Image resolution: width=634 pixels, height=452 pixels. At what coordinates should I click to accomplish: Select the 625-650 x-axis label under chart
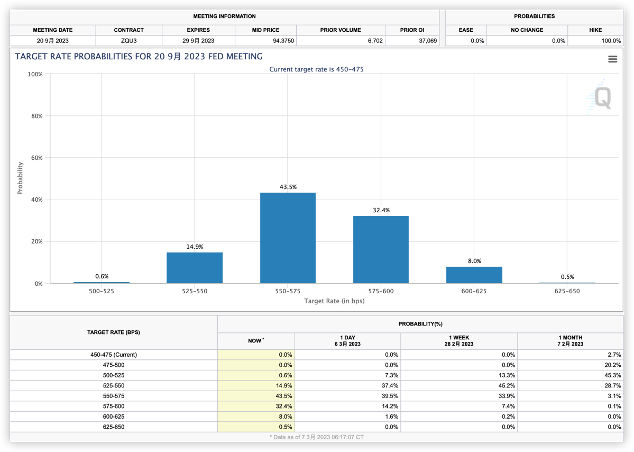[x=567, y=291]
